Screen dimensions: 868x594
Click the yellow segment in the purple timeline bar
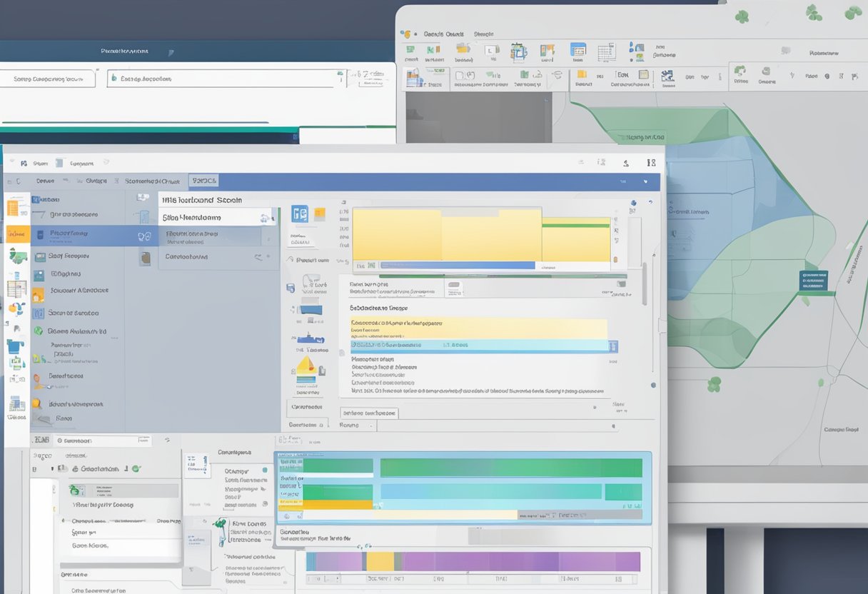pyautogui.click(x=380, y=561)
